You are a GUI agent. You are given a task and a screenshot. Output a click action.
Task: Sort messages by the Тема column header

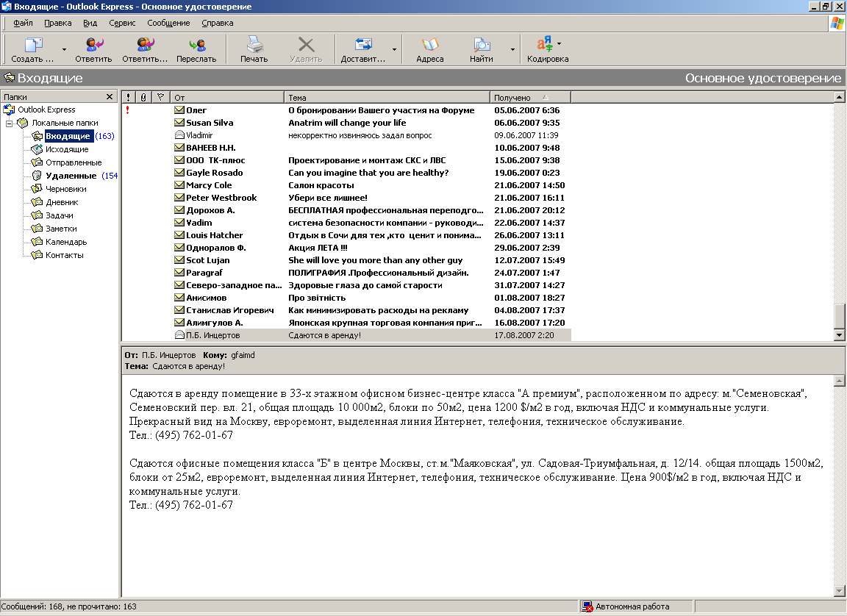pyautogui.click(x=387, y=97)
